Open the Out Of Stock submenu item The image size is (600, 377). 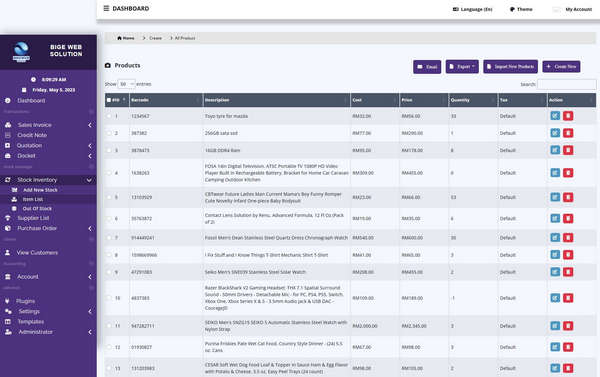pos(37,209)
